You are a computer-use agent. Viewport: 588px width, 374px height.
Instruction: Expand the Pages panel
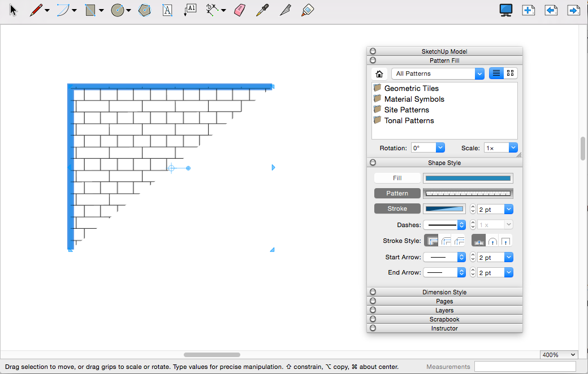pos(444,301)
